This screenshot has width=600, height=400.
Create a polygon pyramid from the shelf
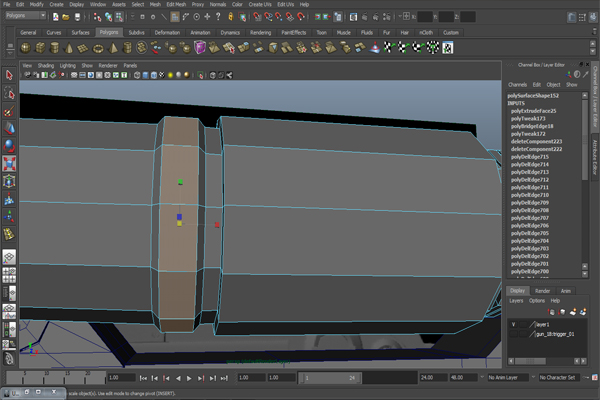pos(113,48)
